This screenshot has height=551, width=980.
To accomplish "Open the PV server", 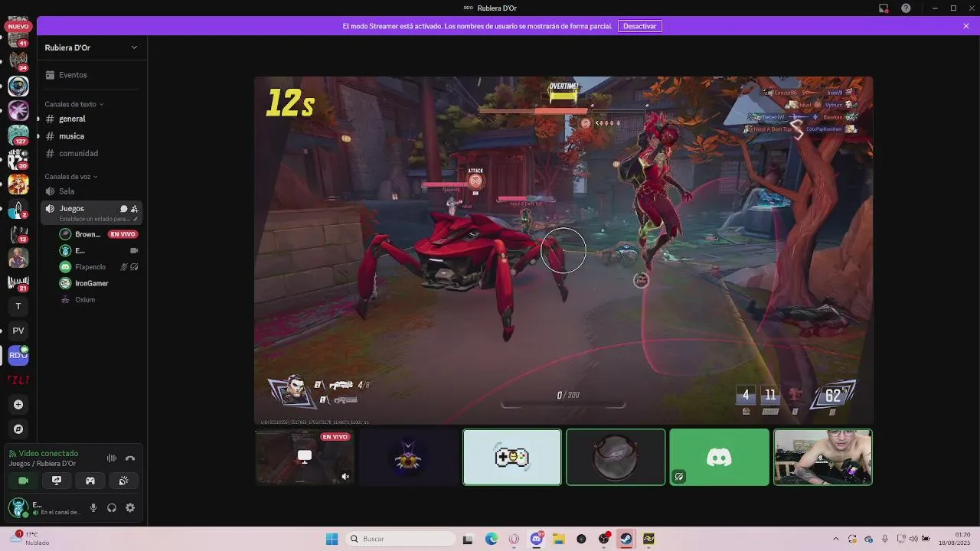I will (x=18, y=331).
